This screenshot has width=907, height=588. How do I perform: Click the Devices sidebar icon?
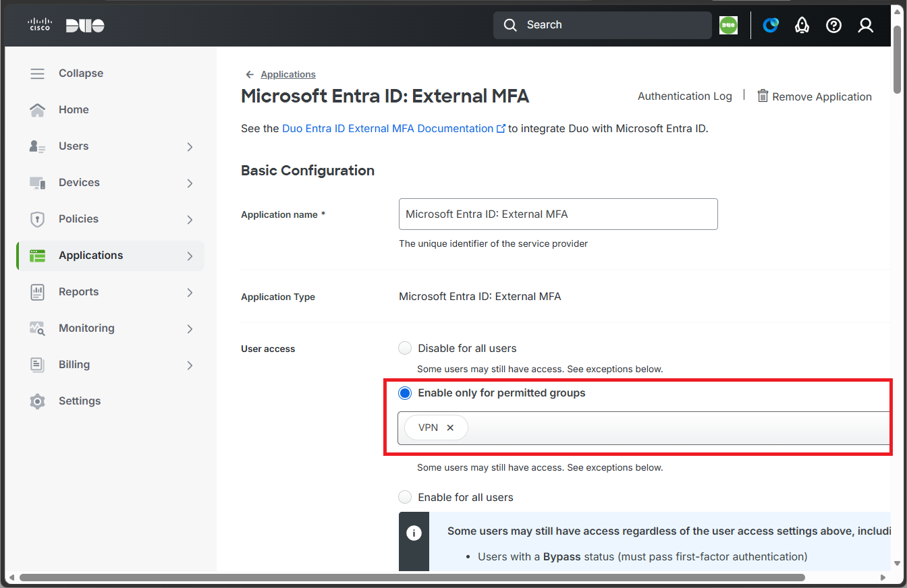[x=38, y=183]
